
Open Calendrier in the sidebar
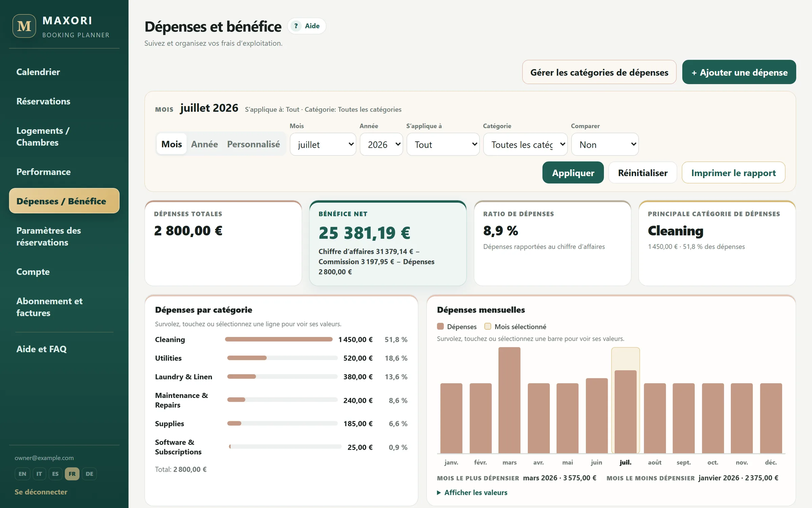tap(64, 72)
